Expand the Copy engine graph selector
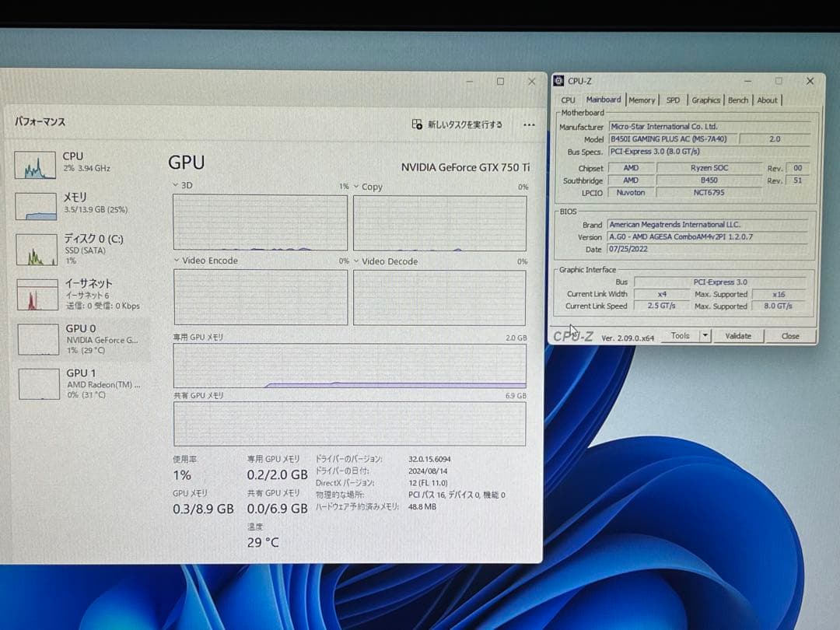Viewport: 840px width, 630px height. [x=357, y=187]
